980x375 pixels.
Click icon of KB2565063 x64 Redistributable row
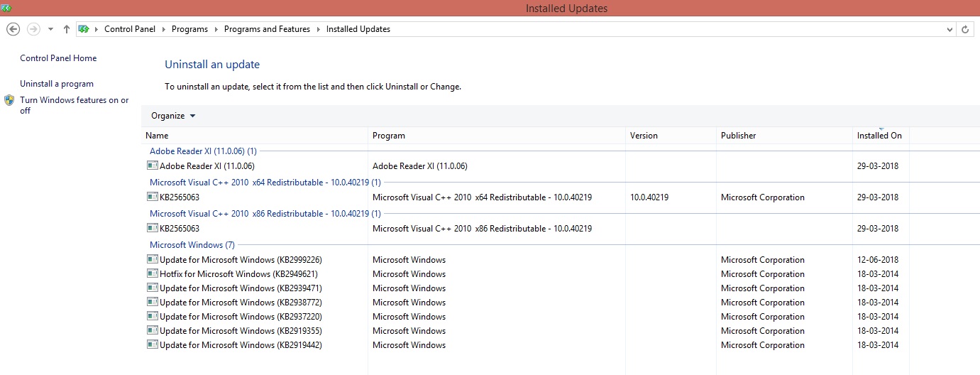[152, 197]
